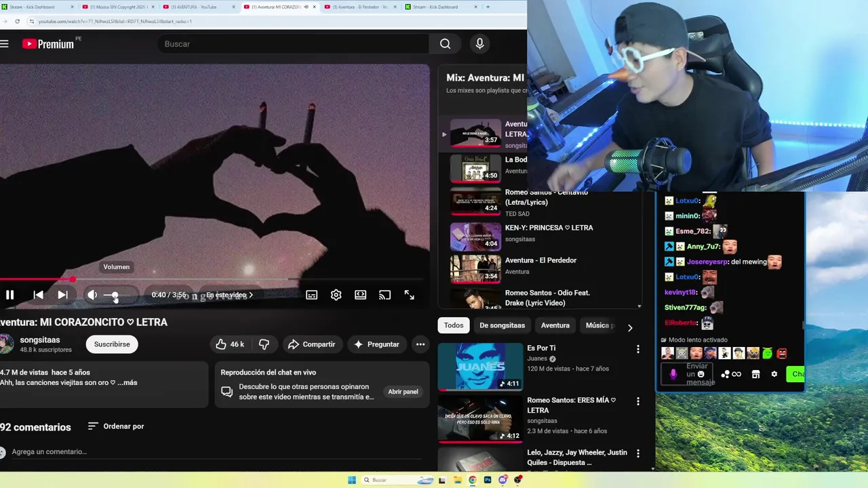This screenshot has height=488, width=868.
Task: Select the Música filter chip
Action: 597,325
